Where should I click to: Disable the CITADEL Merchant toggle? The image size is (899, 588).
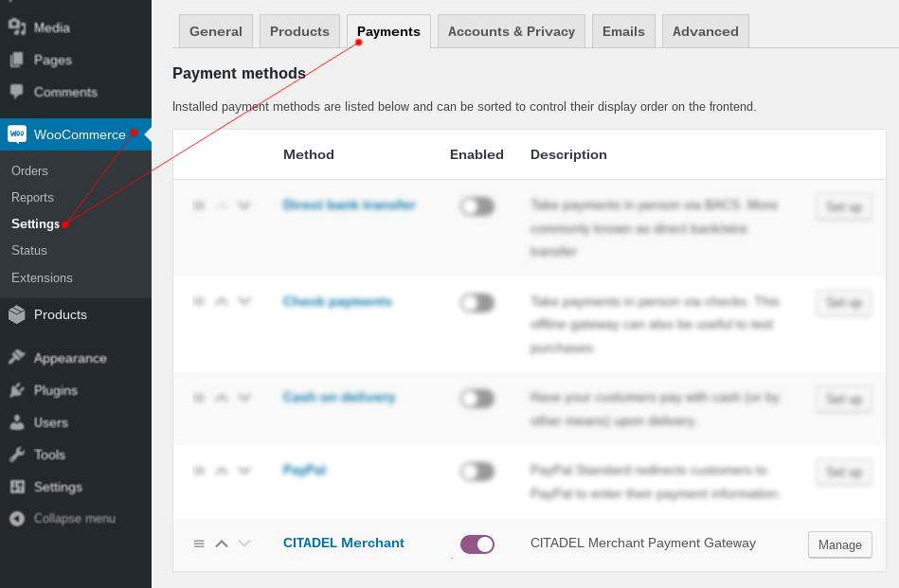click(477, 544)
